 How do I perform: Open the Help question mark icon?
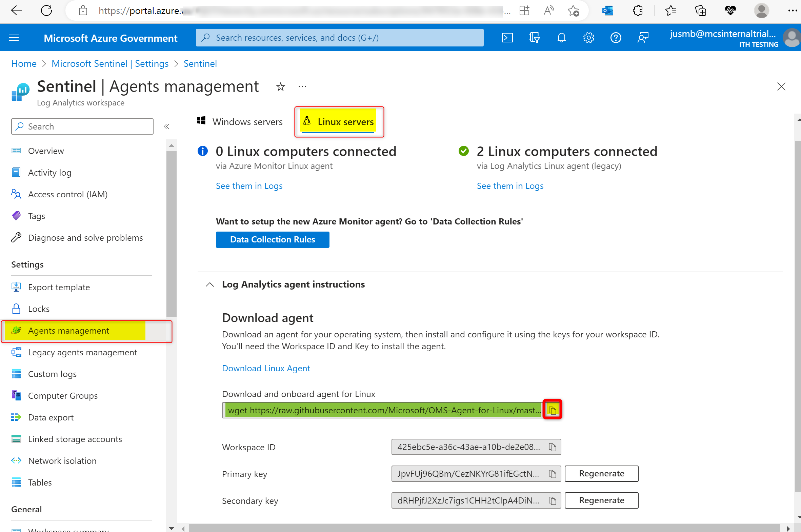[616, 38]
